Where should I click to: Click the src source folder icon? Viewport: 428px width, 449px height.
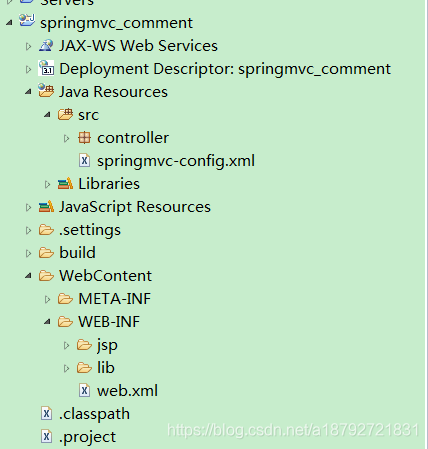tap(65, 114)
